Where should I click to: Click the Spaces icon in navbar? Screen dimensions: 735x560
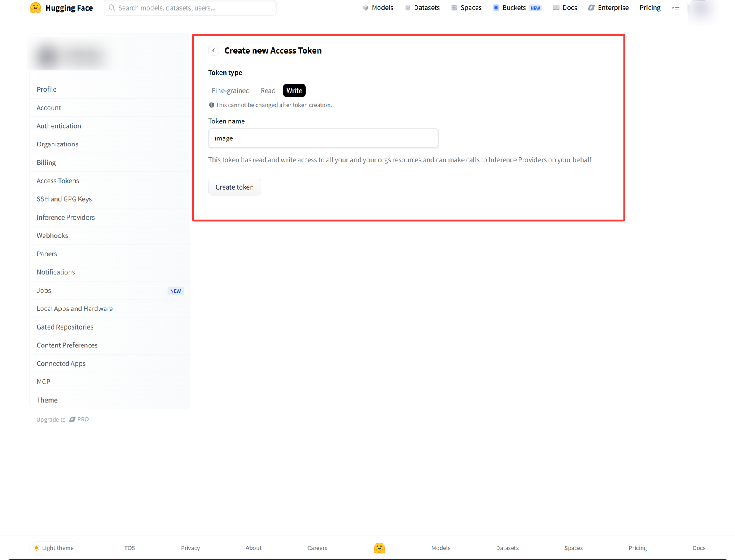point(454,8)
